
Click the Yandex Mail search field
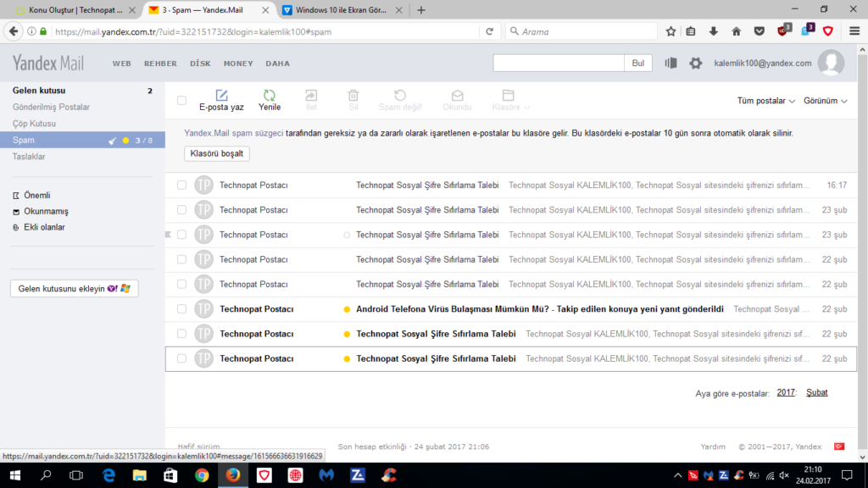pyautogui.click(x=559, y=63)
